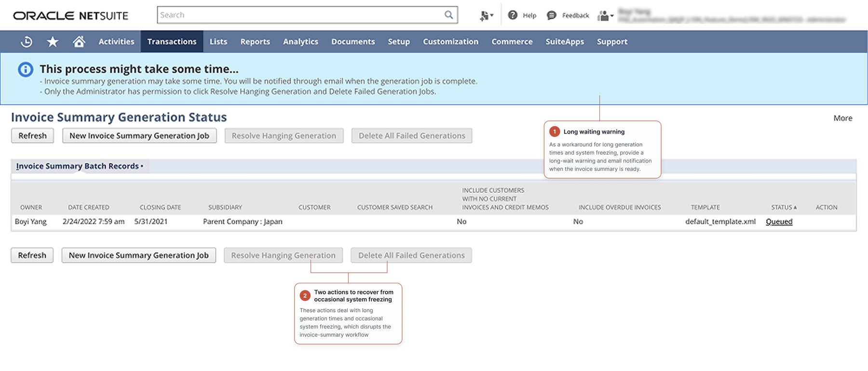This screenshot has height=371, width=868.
Task: Open the user role switcher icon
Action: coord(605,16)
